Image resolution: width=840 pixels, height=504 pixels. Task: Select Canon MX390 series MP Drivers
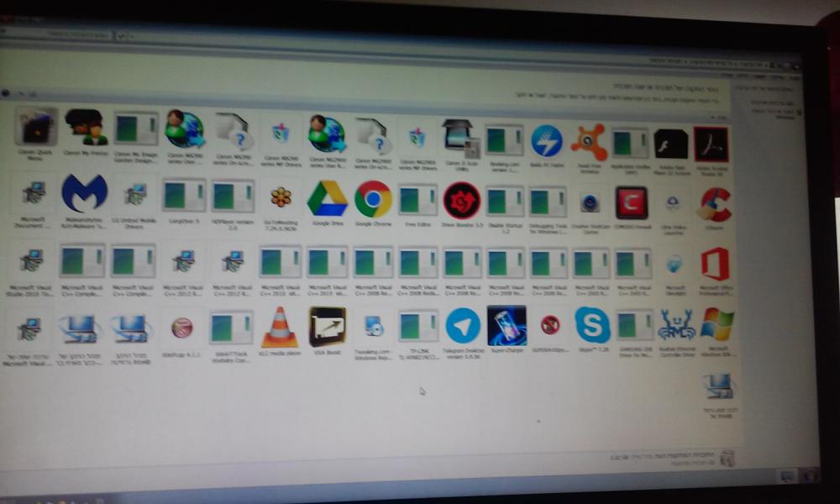(x=281, y=132)
